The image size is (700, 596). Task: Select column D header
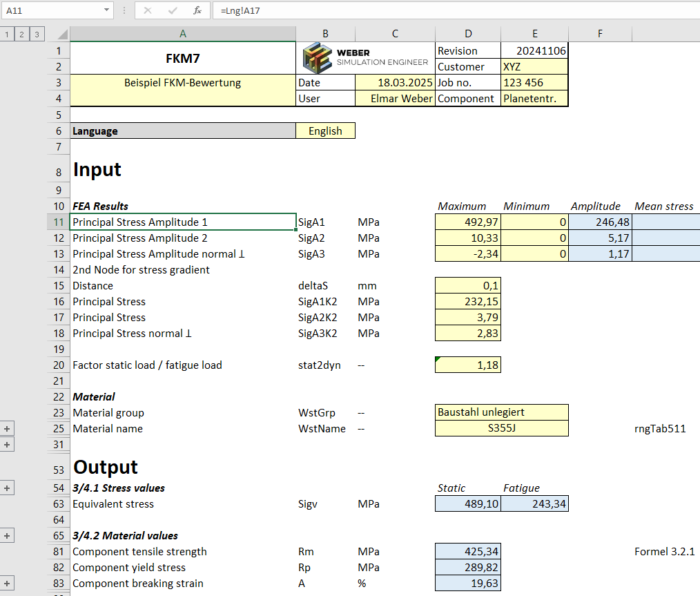(468, 34)
